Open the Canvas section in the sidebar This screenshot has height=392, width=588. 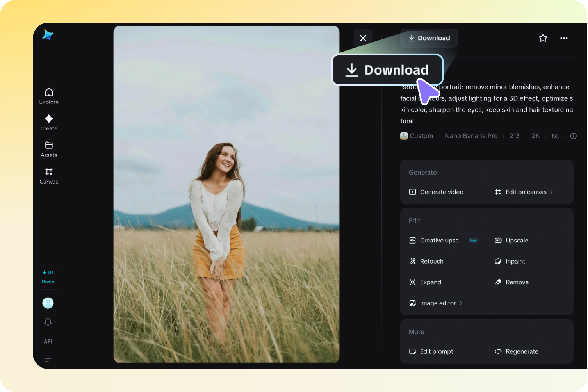tap(48, 176)
